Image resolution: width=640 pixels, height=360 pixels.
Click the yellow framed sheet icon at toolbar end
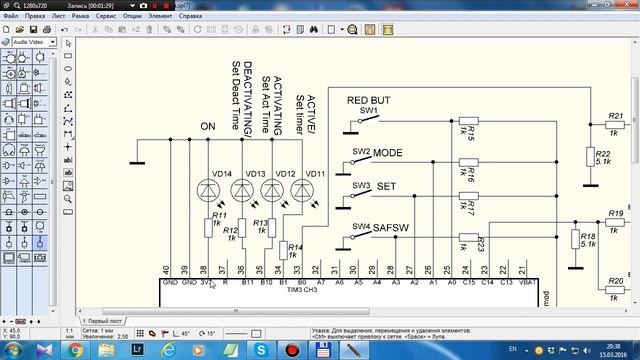tap(388, 29)
